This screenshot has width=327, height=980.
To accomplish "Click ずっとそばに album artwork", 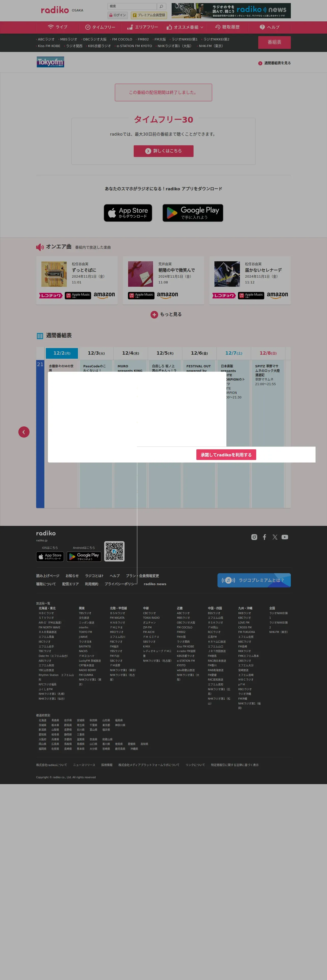I will (54, 274).
